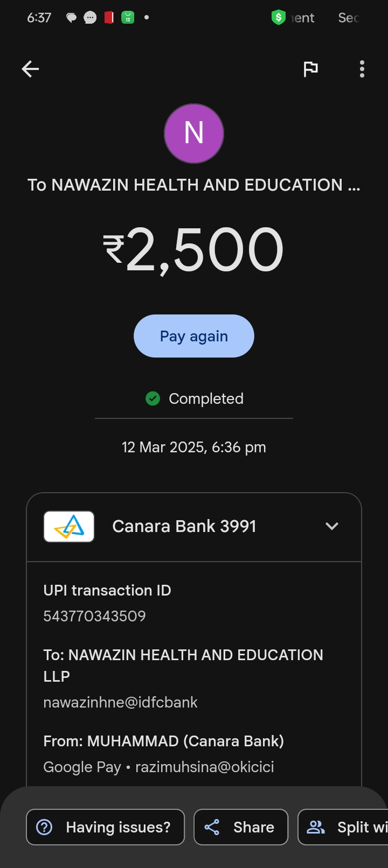
Task: Go back using the arrow icon
Action: pyautogui.click(x=30, y=69)
